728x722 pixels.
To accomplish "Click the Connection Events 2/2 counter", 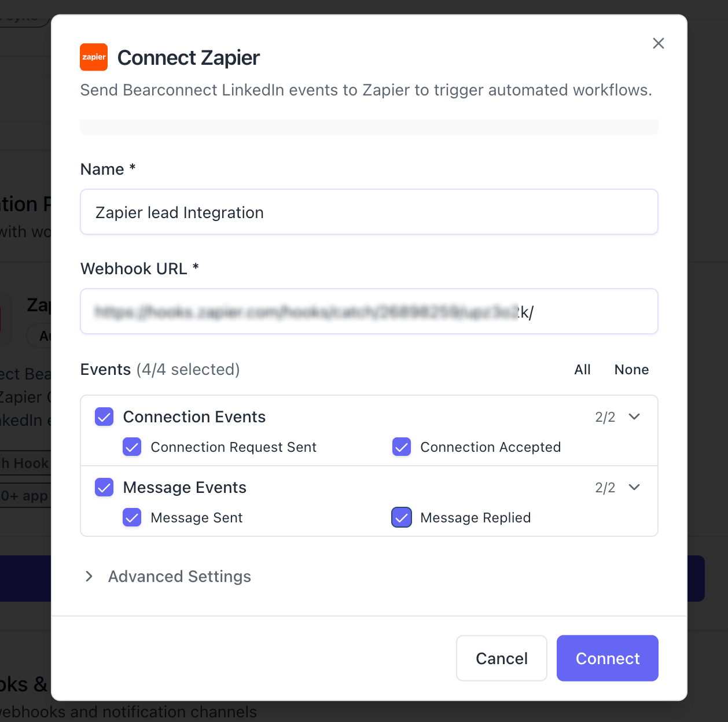I will coord(605,417).
